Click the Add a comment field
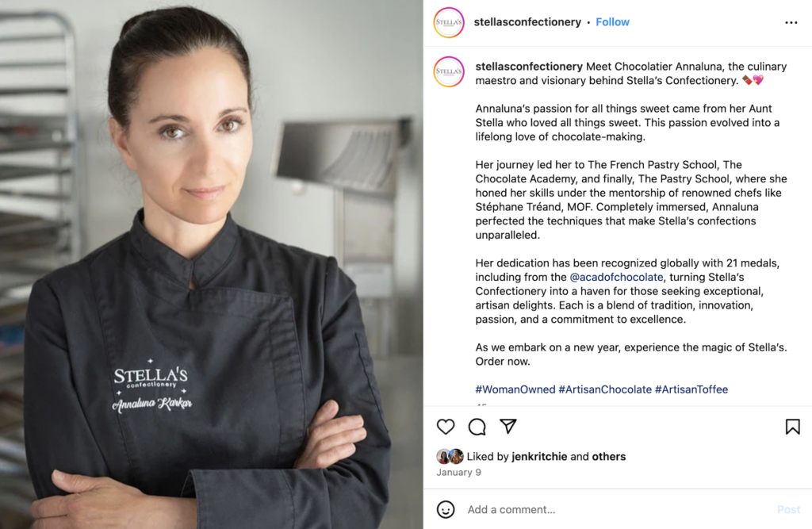 [x=616, y=509]
